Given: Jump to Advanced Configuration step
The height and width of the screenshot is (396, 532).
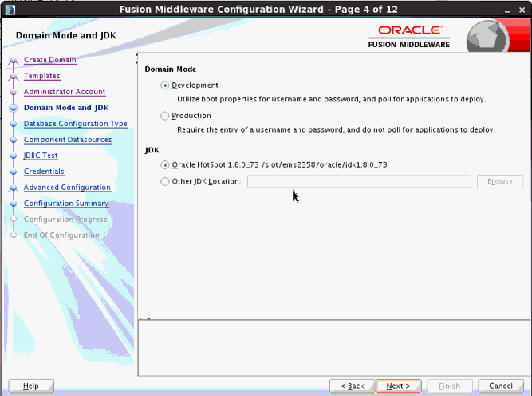Looking at the screenshot, I should point(67,188).
